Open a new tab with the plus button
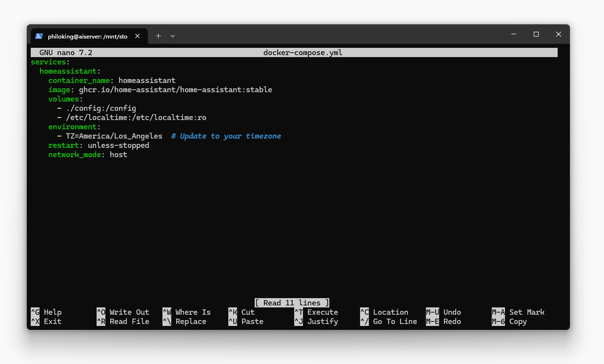The width and height of the screenshot is (604, 364). 158,36
